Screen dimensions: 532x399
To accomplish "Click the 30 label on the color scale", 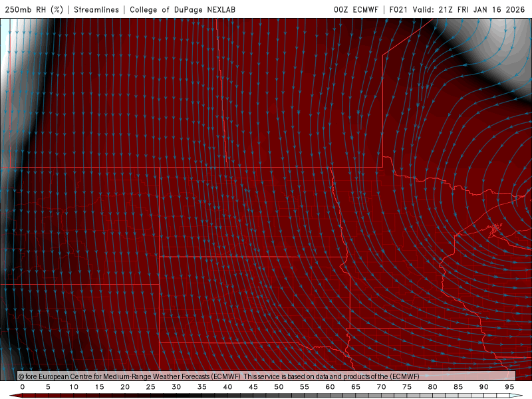I will click(x=176, y=387).
